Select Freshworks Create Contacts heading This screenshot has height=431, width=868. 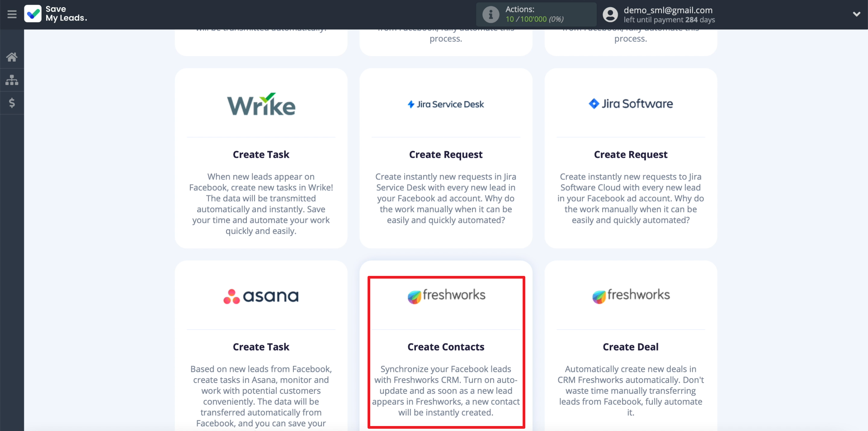pyautogui.click(x=446, y=347)
